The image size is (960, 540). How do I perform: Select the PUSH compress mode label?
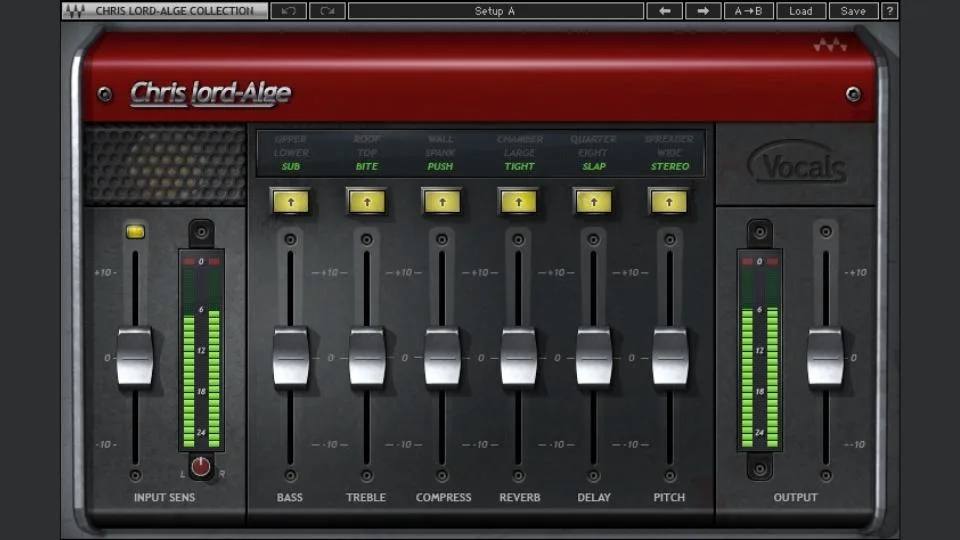tap(440, 167)
